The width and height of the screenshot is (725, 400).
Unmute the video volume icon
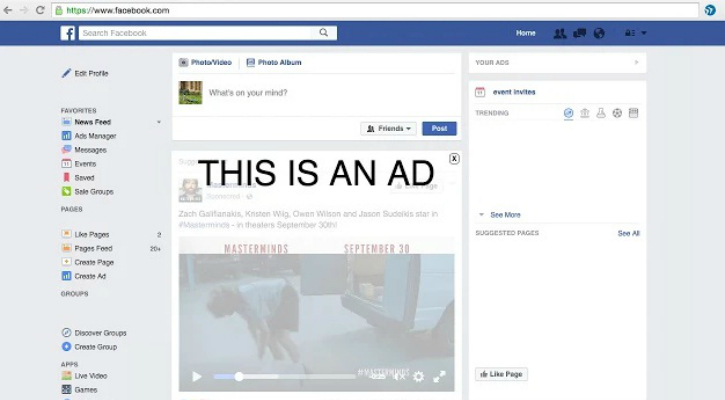[x=399, y=377]
